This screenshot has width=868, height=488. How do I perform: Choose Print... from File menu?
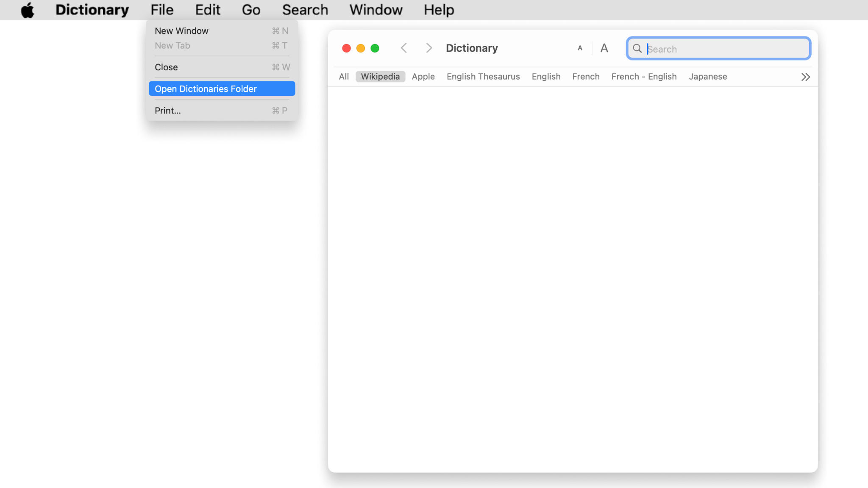click(x=222, y=111)
